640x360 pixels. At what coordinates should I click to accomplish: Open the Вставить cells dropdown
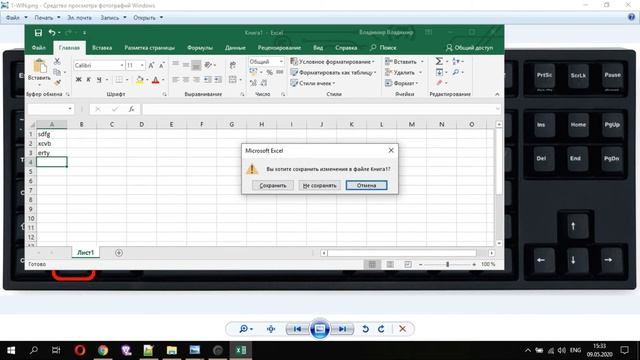pyautogui.click(x=404, y=62)
